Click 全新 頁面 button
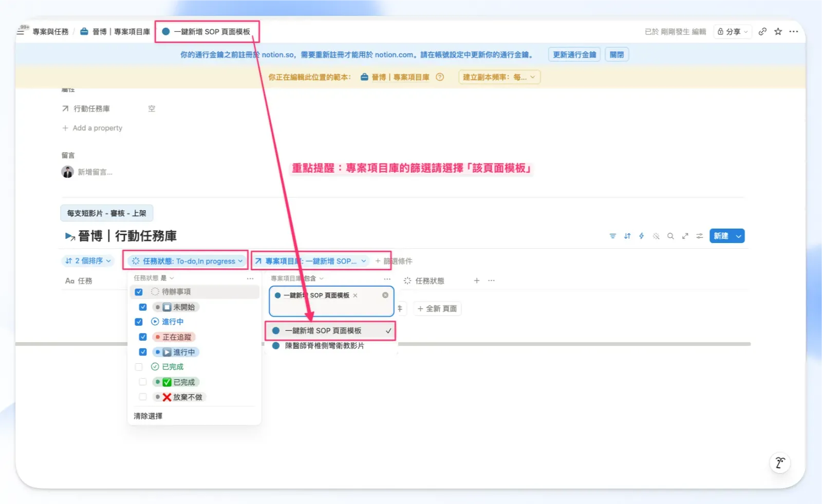The width and height of the screenshot is (822, 504). (437, 309)
